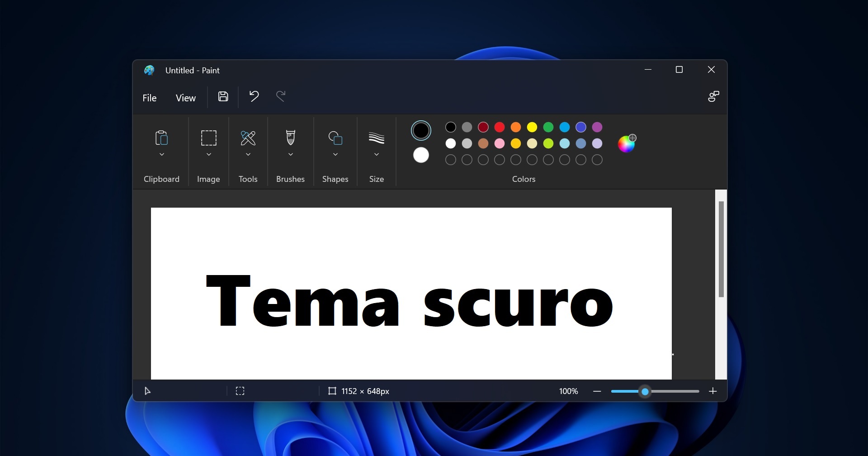The width and height of the screenshot is (868, 456).
Task: Click the zoom slider thumb
Action: (645, 391)
